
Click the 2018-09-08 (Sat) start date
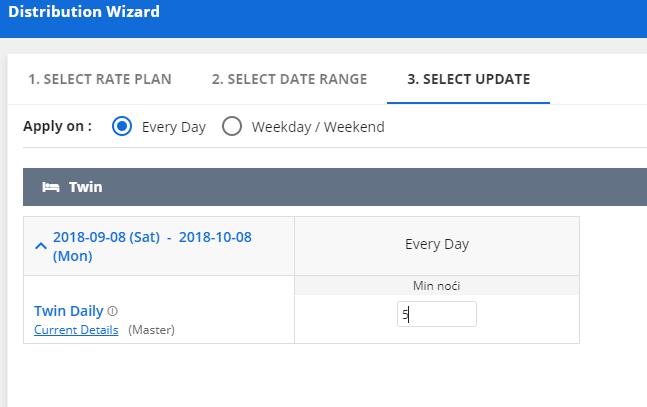click(x=106, y=237)
